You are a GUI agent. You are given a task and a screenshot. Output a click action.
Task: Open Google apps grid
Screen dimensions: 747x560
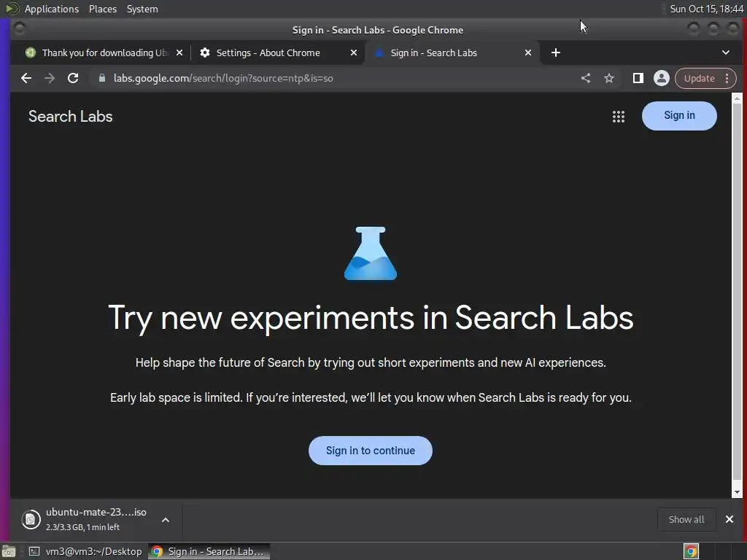tap(619, 116)
